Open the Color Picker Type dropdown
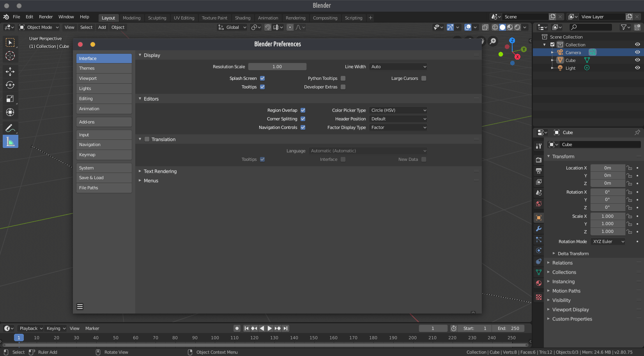Image resolution: width=644 pixels, height=356 pixels. point(398,110)
